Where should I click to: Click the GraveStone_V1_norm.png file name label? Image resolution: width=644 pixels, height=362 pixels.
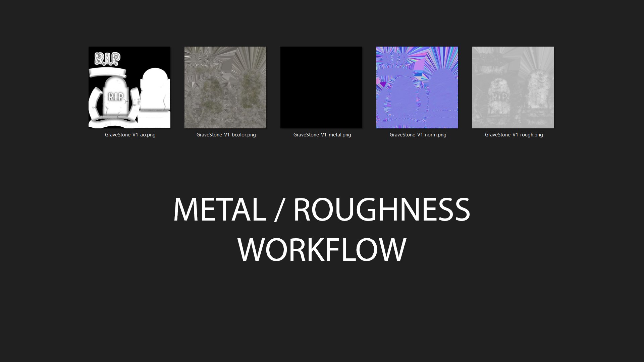[x=418, y=135]
